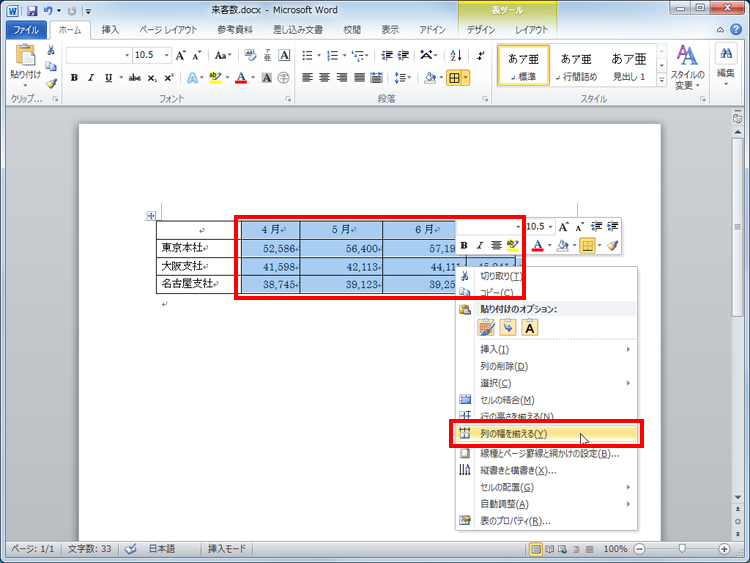Click Grow Font icon in ribbon
The width and height of the screenshot is (750, 563).
[x=180, y=55]
